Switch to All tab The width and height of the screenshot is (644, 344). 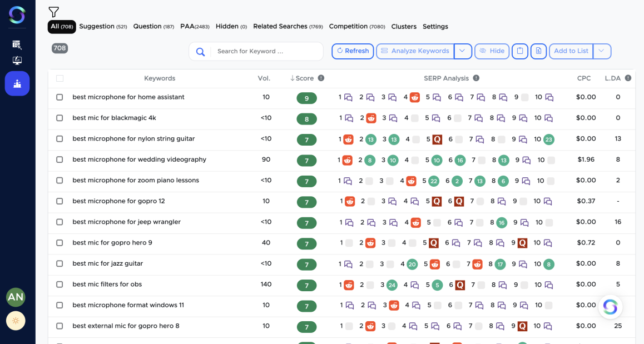click(62, 26)
